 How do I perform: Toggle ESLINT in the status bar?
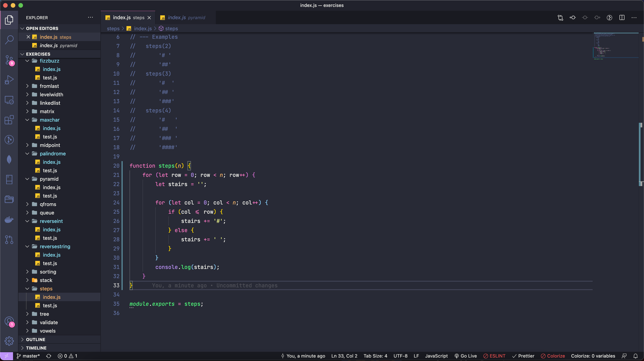click(x=494, y=356)
